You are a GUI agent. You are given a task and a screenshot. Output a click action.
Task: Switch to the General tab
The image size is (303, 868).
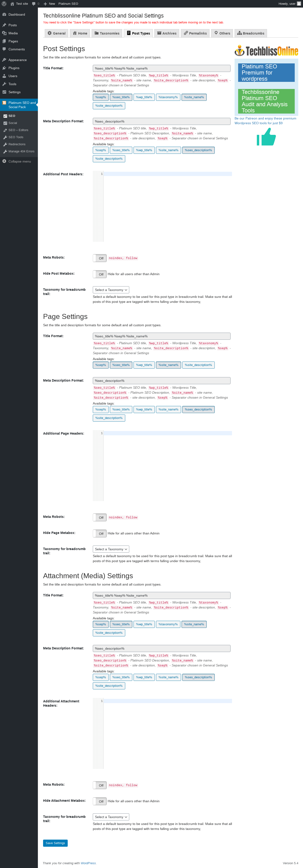coord(56,33)
